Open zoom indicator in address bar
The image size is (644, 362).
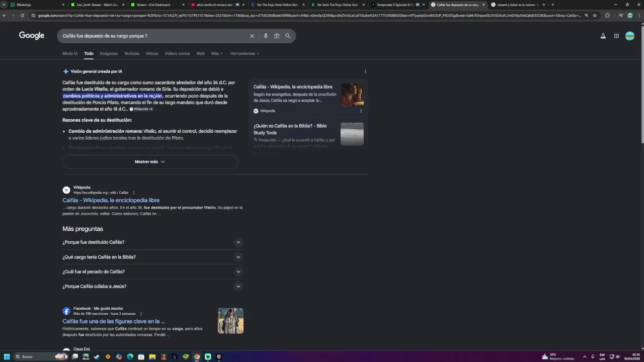(586, 16)
